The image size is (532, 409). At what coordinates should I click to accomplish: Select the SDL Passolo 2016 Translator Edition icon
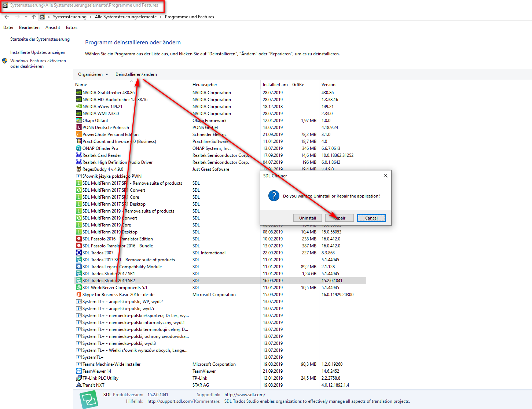78,239
